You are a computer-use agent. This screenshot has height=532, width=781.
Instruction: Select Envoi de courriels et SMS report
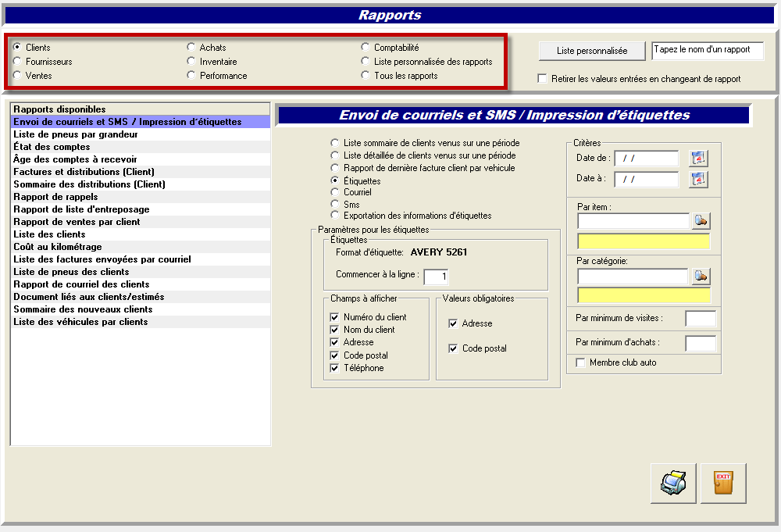tap(141, 122)
